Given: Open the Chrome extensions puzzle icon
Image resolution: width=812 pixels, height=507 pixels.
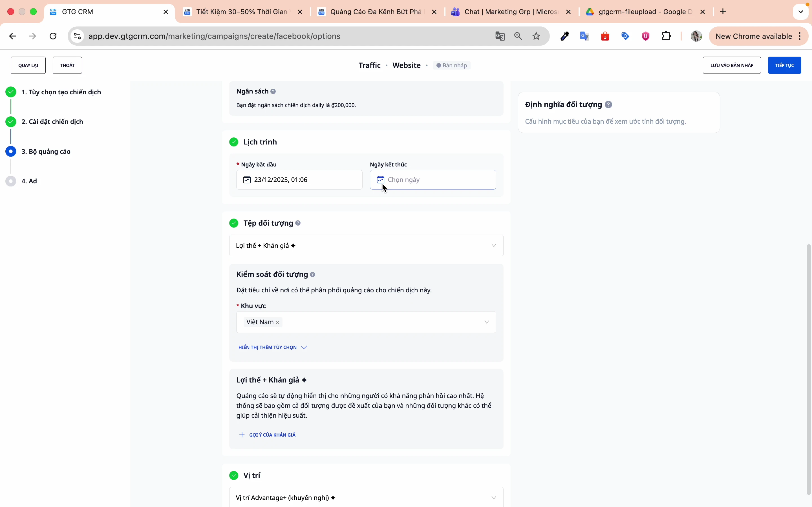Looking at the screenshot, I should click(x=667, y=36).
